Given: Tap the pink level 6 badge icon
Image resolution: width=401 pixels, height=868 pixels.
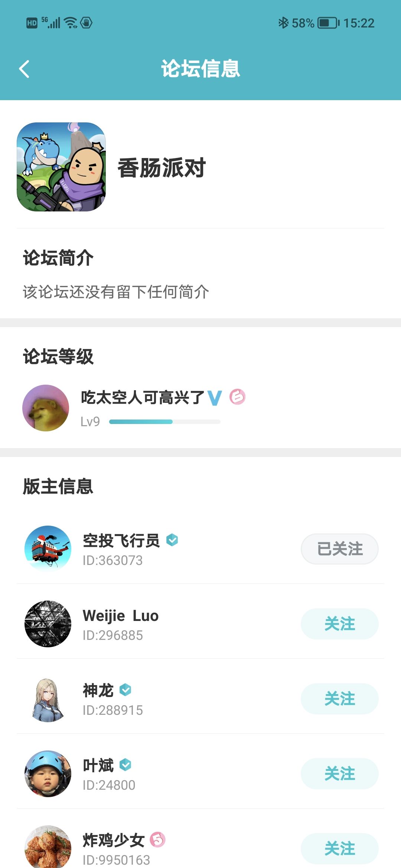Looking at the screenshot, I should click(237, 397).
